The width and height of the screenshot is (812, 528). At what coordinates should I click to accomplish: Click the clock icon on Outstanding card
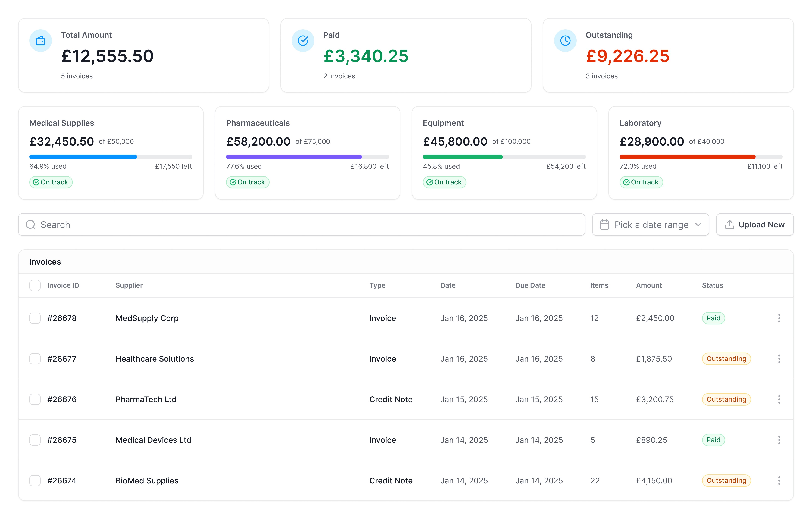pyautogui.click(x=565, y=41)
